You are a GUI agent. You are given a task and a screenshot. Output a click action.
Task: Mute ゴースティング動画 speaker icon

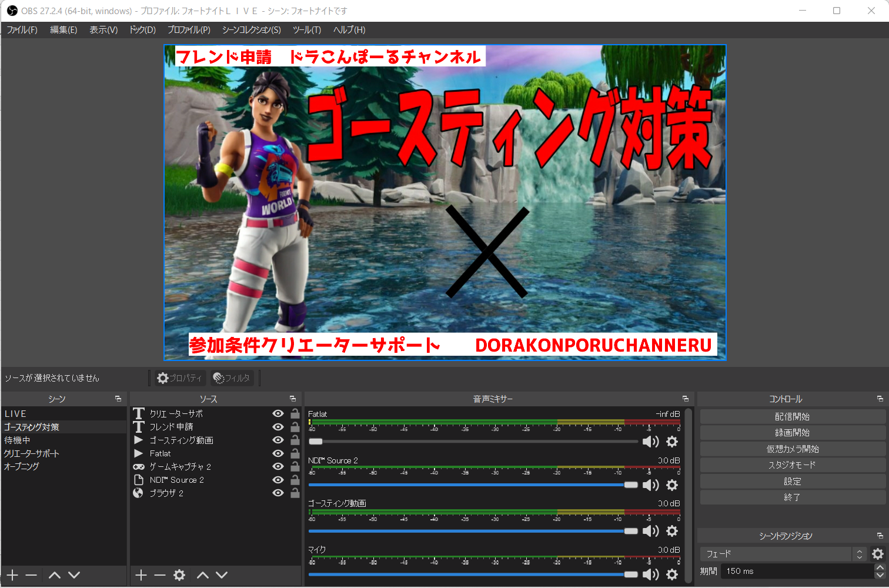click(651, 531)
